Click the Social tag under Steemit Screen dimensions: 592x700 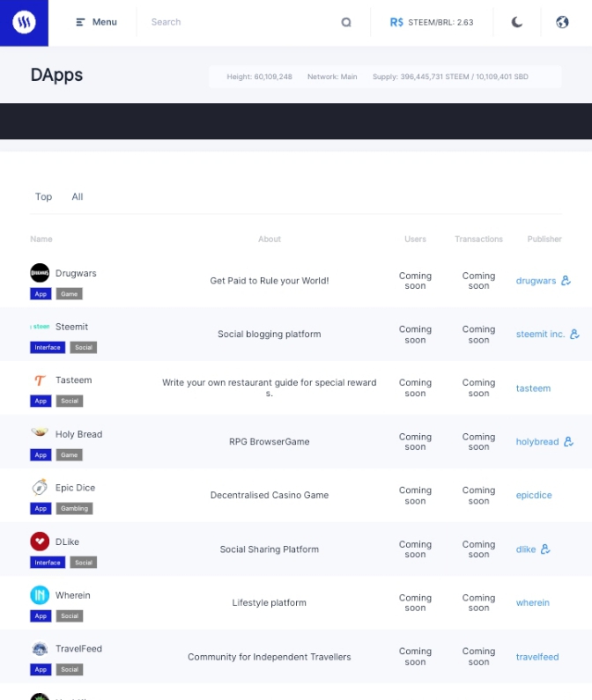(84, 347)
